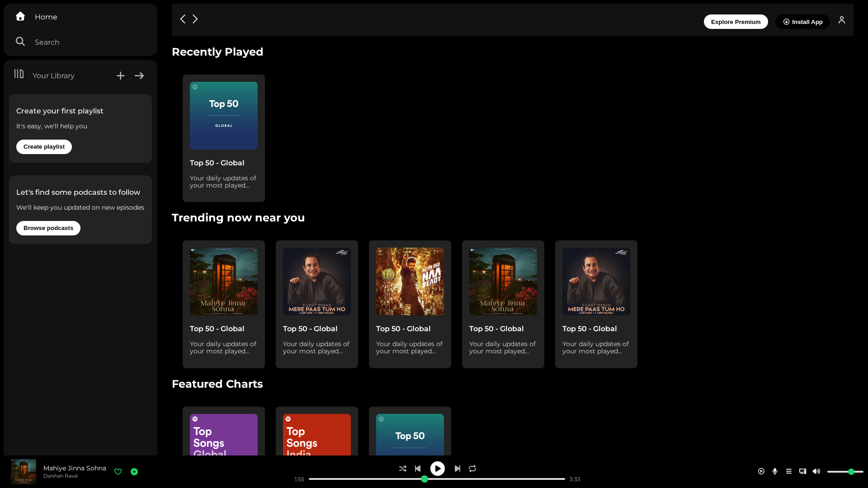Mute audio with the speaker icon
Image resolution: width=868 pixels, height=488 pixels.
pos(816,471)
